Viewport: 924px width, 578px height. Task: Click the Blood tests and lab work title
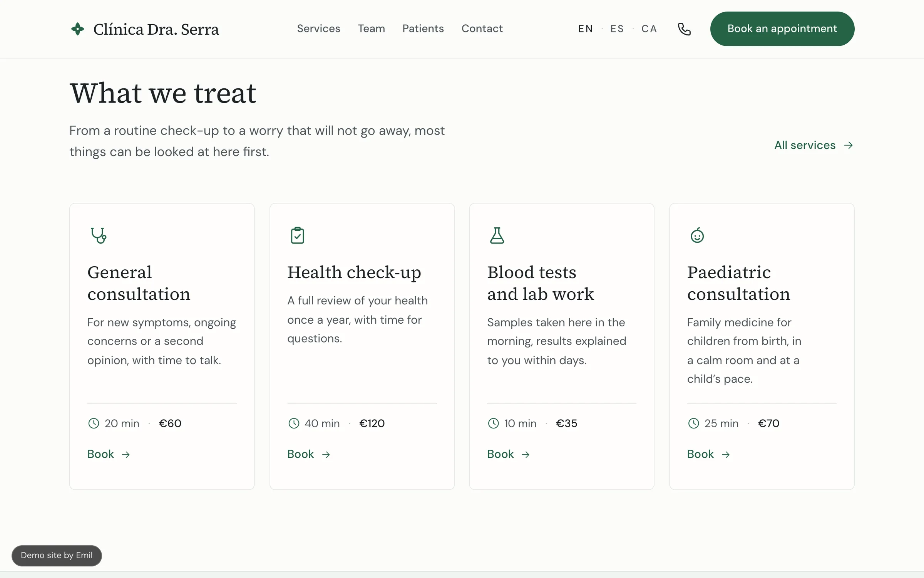point(541,283)
